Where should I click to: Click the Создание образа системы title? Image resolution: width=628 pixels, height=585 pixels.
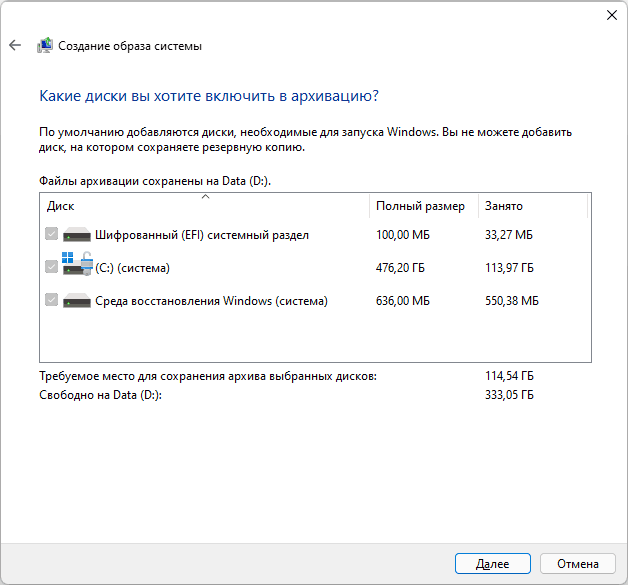[x=130, y=46]
